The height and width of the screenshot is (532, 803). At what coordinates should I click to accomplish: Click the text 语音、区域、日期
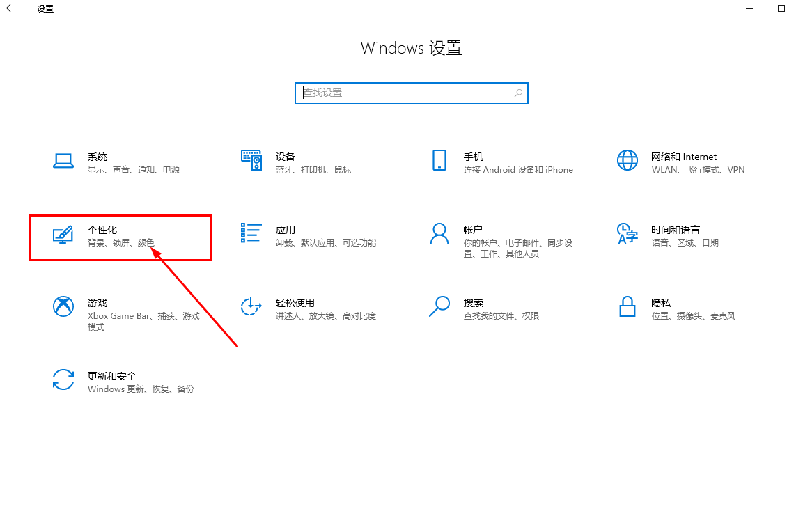(685, 243)
